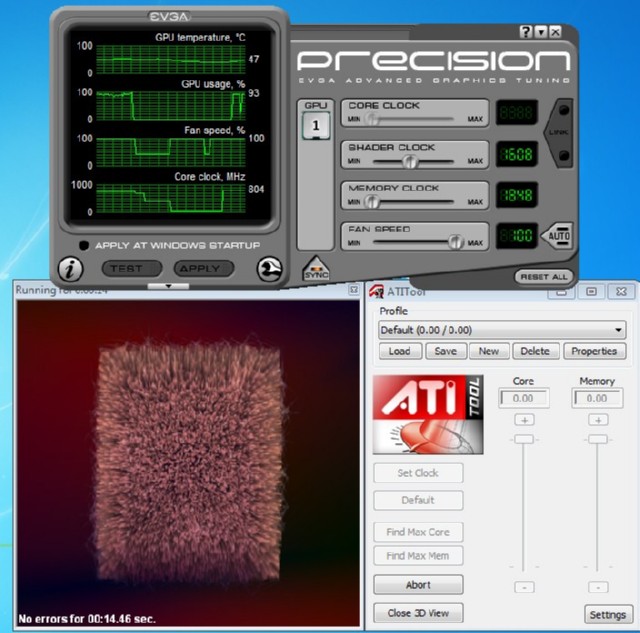Click the Fan Speed slider handle
Image resolution: width=640 pixels, height=633 pixels.
(x=456, y=242)
